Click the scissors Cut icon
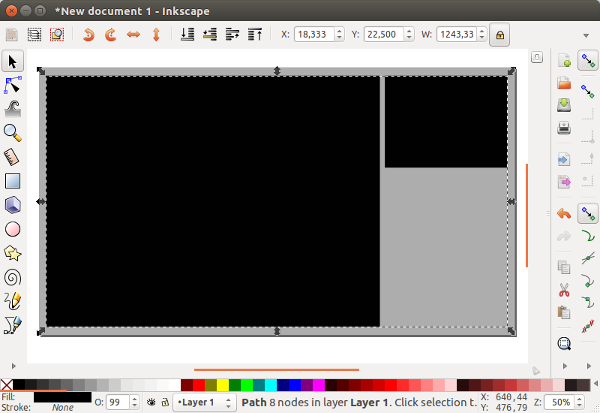 pos(563,291)
